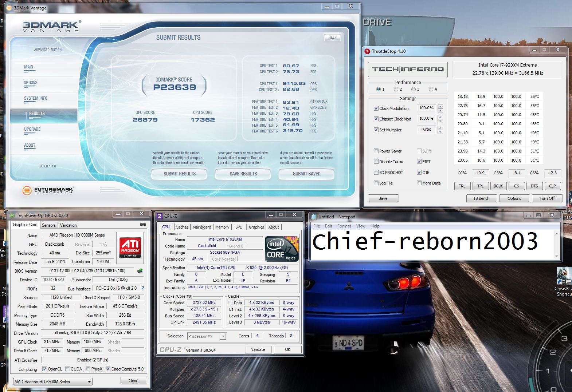Toggle the Chipset Clock Mod checkbox
572x392 pixels.
(x=376, y=119)
